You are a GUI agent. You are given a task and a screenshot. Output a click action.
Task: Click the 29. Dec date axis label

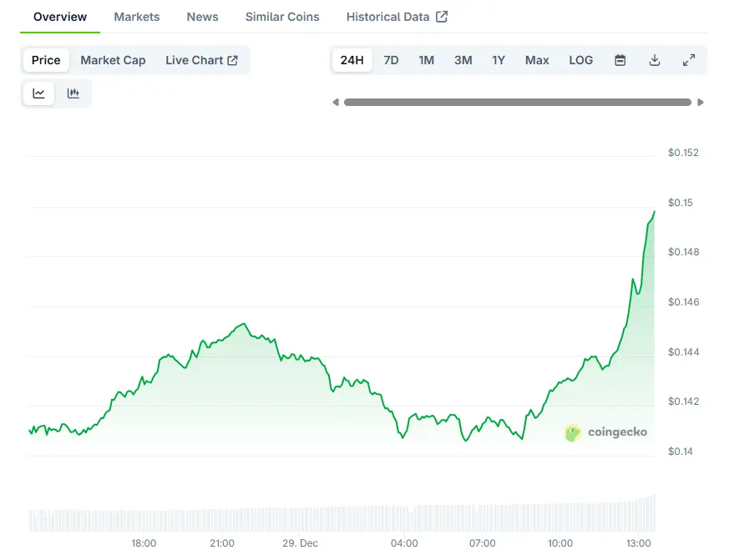[x=300, y=543]
